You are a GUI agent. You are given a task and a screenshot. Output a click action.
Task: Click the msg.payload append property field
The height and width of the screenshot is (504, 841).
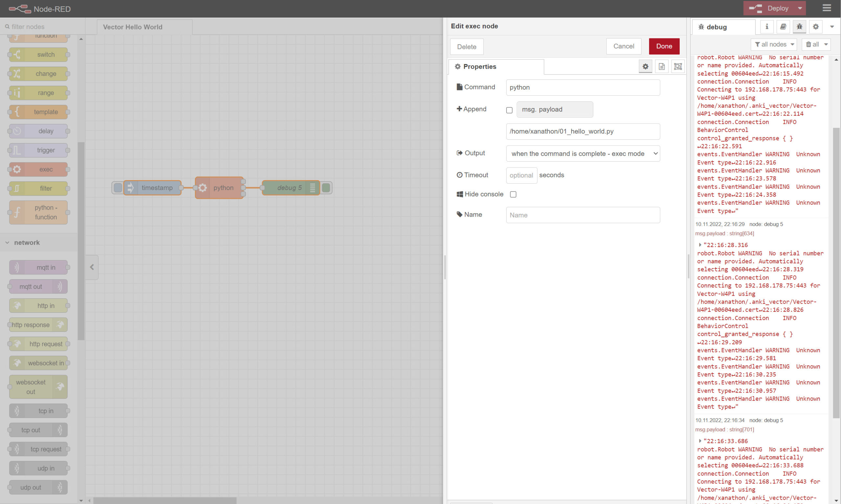click(555, 109)
